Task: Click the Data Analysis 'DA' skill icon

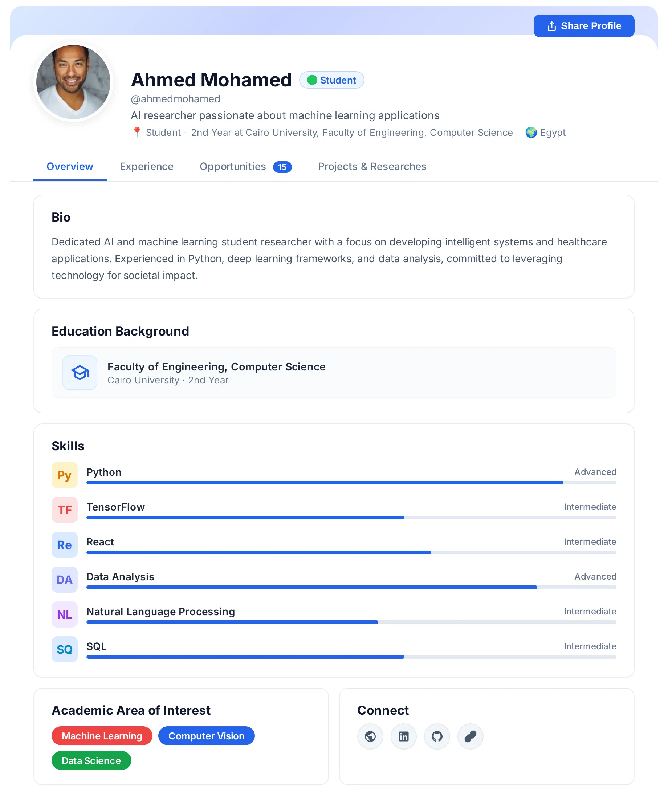Action: [x=65, y=580]
